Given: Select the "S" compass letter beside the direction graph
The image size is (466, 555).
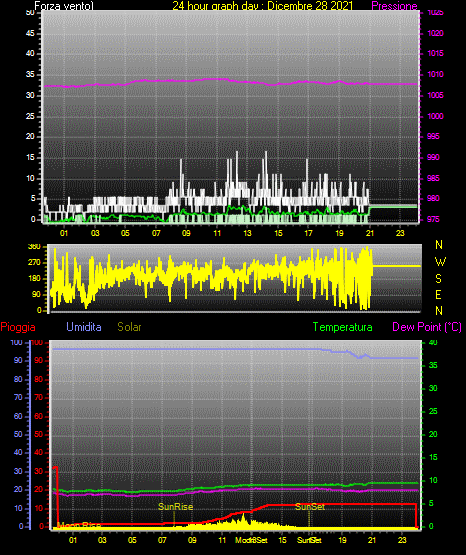Looking at the screenshot, I should click(438, 279).
